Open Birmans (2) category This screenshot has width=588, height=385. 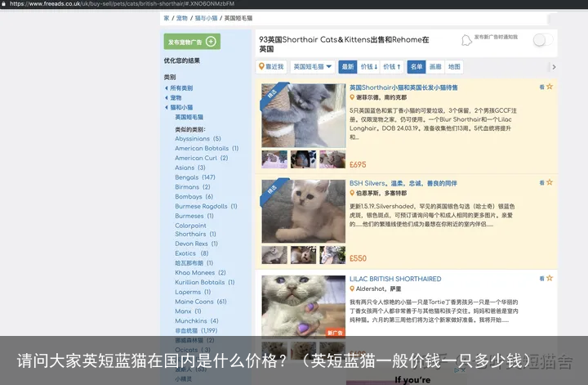click(x=193, y=187)
